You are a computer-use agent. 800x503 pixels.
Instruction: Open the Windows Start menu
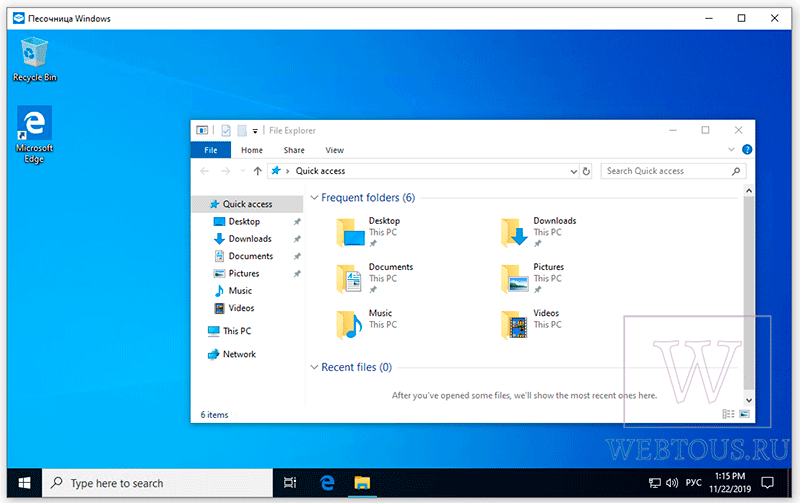[24, 483]
